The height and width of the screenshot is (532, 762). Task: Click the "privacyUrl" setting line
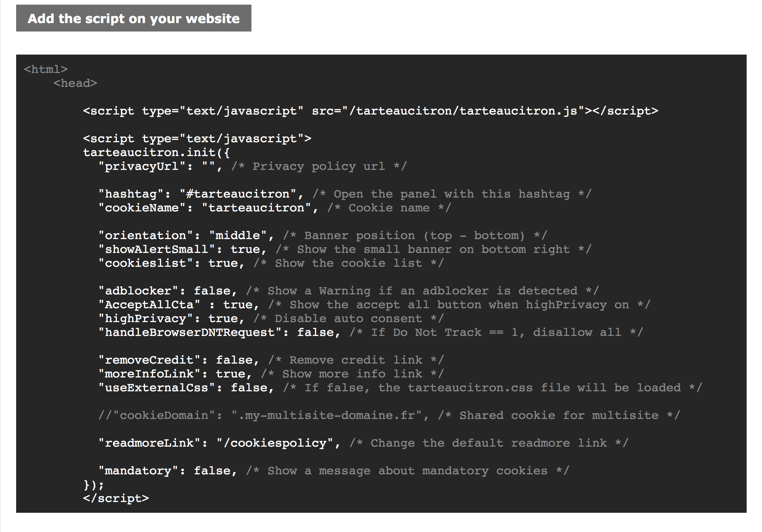(252, 166)
